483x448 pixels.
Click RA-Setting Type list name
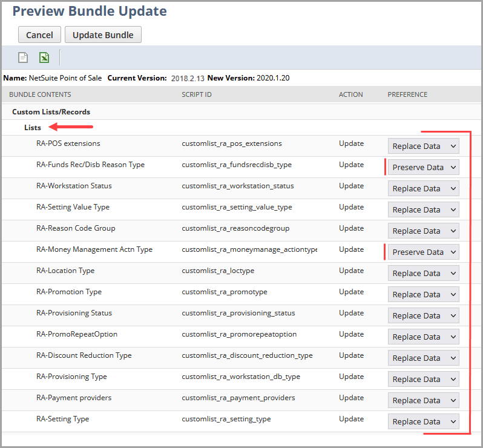[62, 419]
